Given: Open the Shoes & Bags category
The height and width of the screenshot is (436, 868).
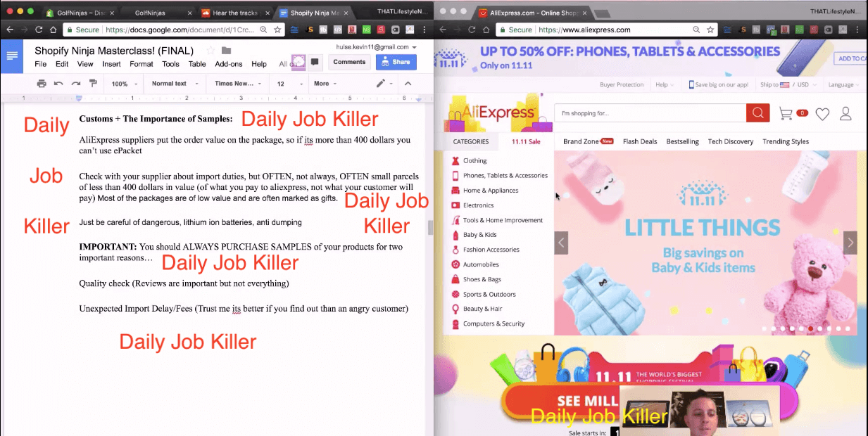Looking at the screenshot, I should [482, 279].
